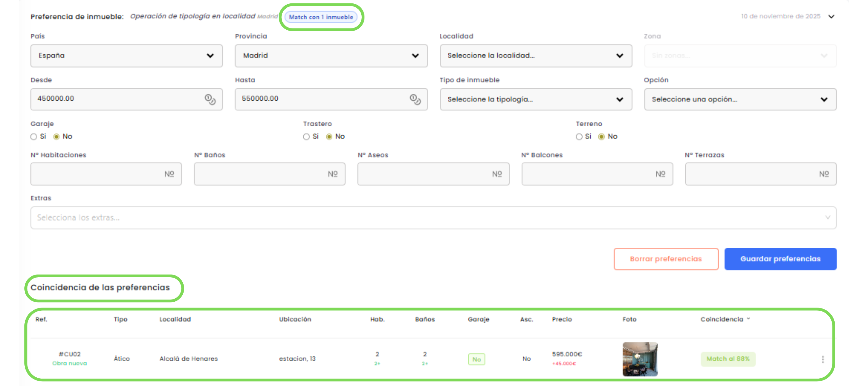Expand the Extras multi-select dropdown

433,217
